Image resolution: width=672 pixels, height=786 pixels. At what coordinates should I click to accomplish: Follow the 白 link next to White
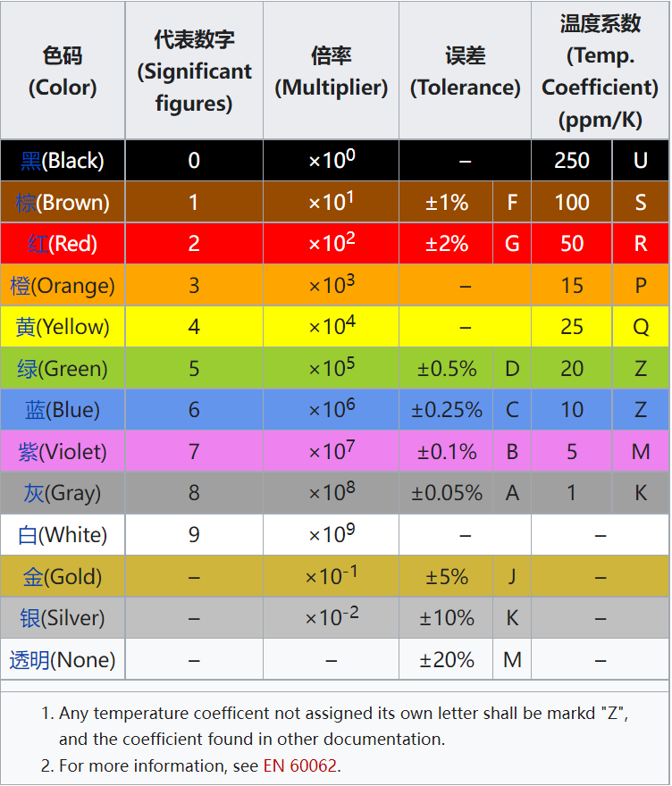pyautogui.click(x=28, y=535)
